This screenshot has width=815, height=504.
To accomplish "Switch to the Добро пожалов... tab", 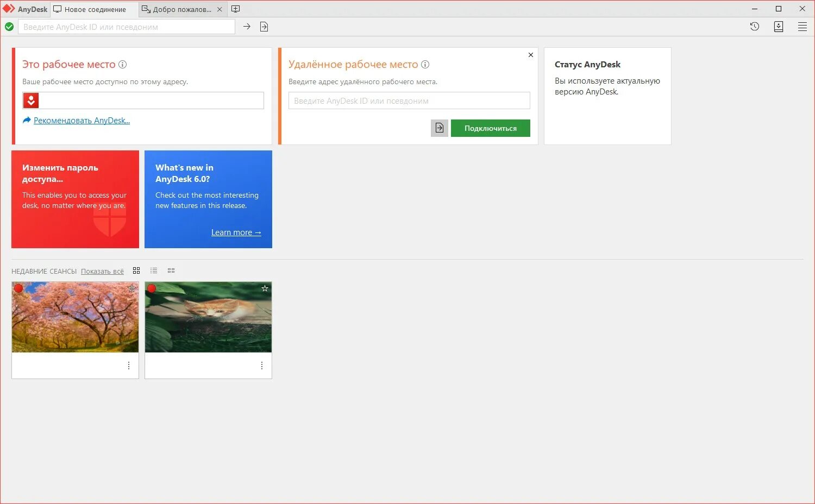I will point(182,9).
